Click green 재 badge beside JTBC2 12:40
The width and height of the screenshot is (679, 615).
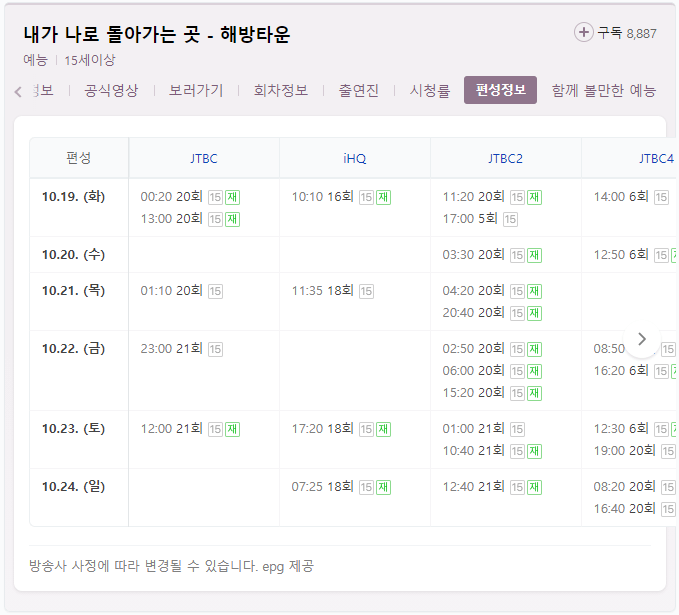534,487
